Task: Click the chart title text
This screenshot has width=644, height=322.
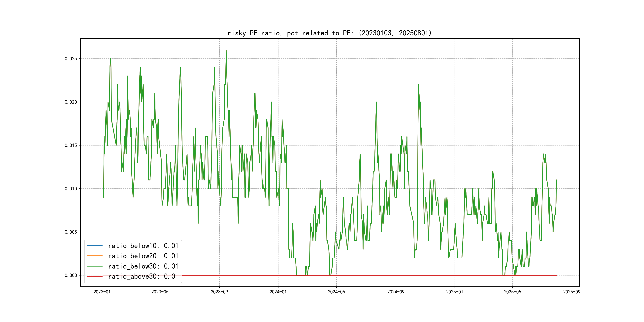Action: (x=330, y=33)
